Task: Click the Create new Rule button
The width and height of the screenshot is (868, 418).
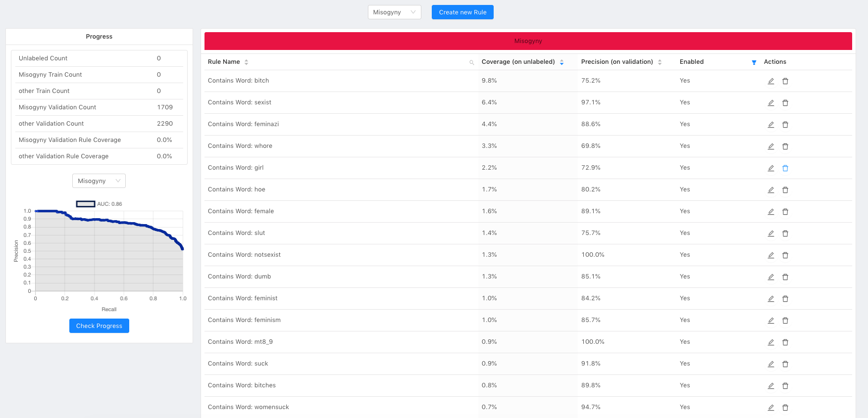Action: [x=462, y=12]
